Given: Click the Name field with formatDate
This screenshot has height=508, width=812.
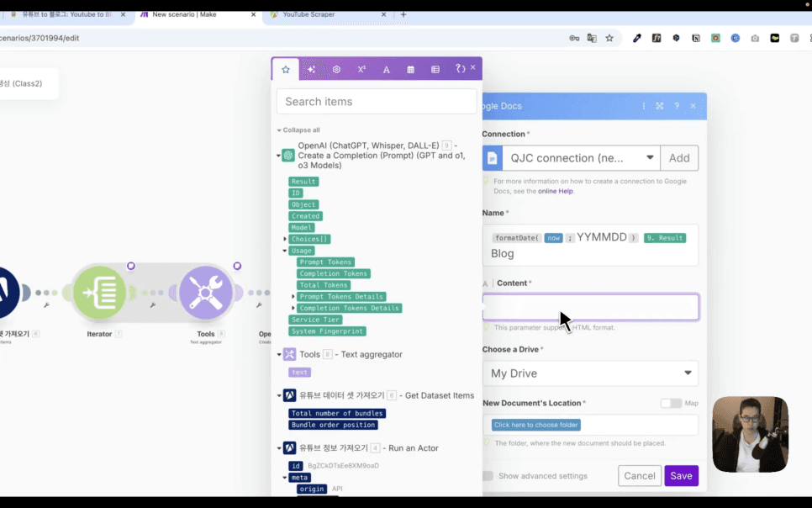Looking at the screenshot, I should point(590,246).
